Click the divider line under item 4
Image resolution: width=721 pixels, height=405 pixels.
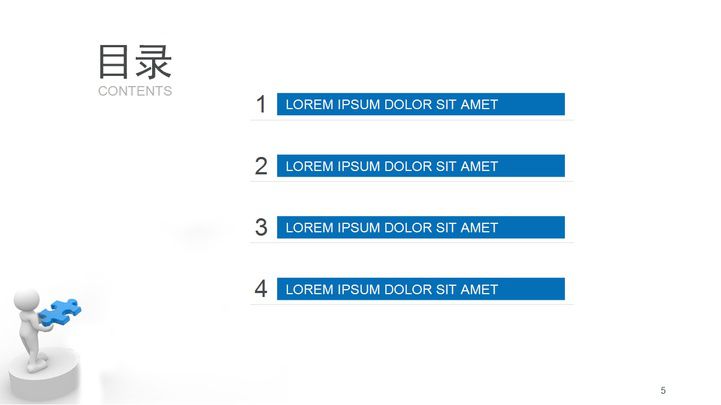point(412,304)
